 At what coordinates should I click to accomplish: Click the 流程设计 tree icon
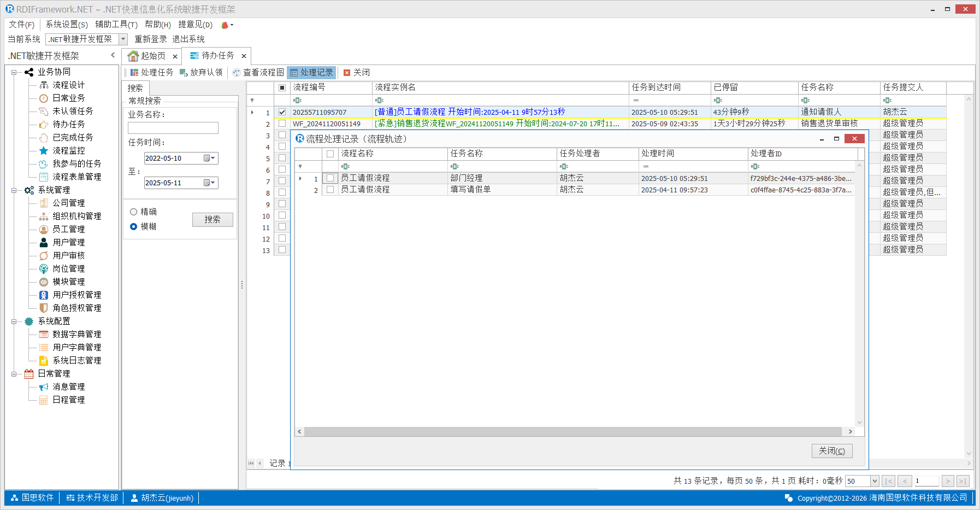click(x=44, y=85)
